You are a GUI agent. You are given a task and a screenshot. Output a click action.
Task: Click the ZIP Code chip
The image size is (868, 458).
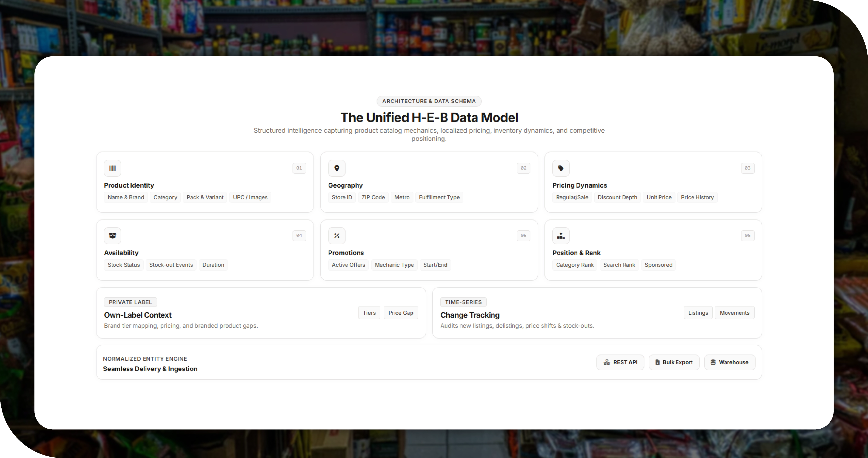tap(373, 197)
